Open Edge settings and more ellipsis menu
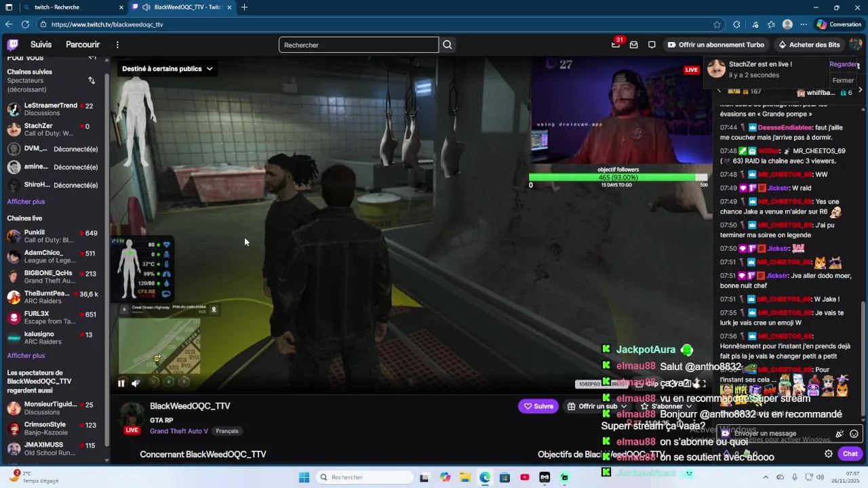The image size is (868, 488). pyautogui.click(x=804, y=24)
